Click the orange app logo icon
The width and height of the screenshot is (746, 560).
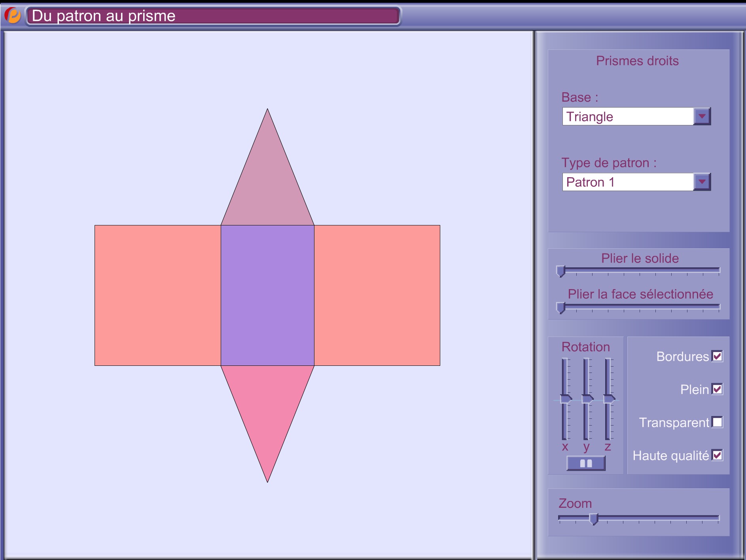13,15
